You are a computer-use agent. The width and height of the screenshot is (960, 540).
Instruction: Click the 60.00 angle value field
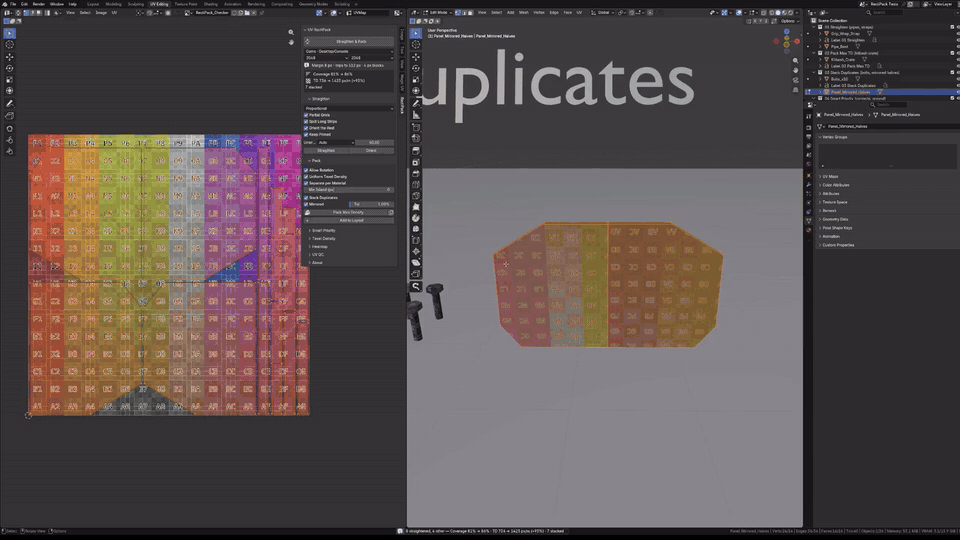(374, 143)
